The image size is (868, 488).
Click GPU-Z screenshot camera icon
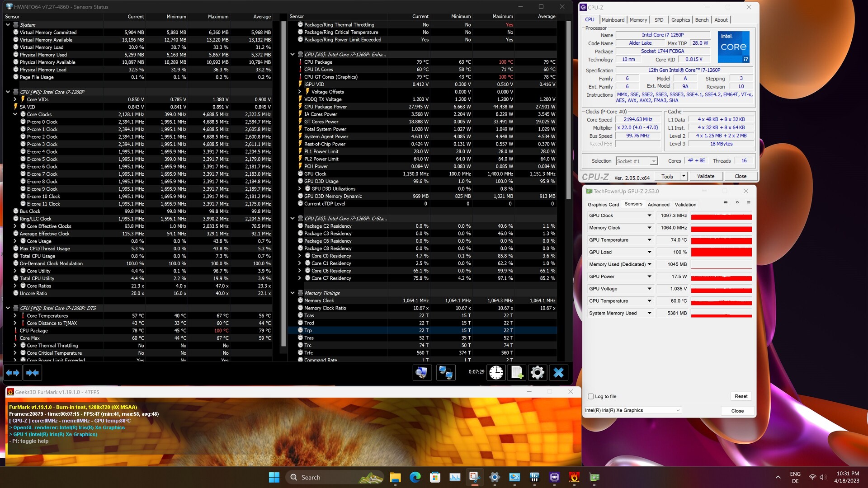click(x=726, y=202)
